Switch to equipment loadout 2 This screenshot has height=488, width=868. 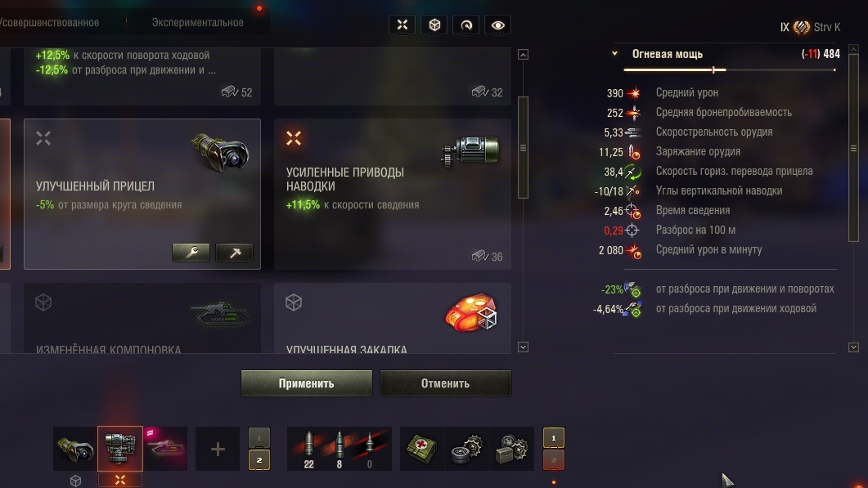pos(259,459)
